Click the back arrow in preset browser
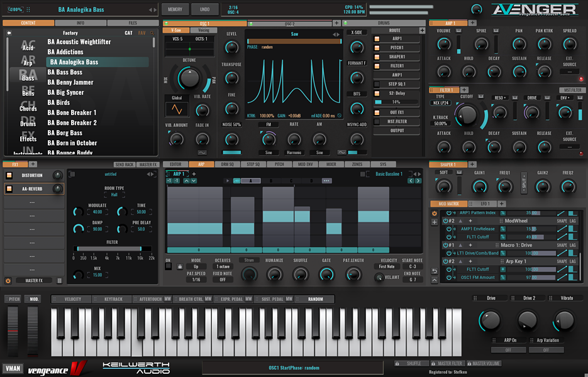The height and width of the screenshot is (377, 588). point(9,33)
